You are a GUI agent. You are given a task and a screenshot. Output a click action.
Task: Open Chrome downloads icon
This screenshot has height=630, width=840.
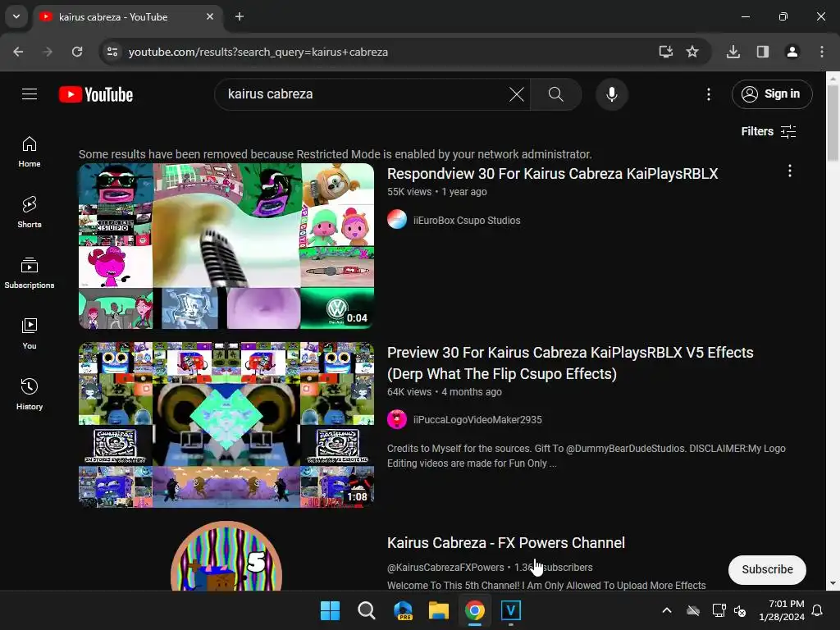[x=733, y=52]
